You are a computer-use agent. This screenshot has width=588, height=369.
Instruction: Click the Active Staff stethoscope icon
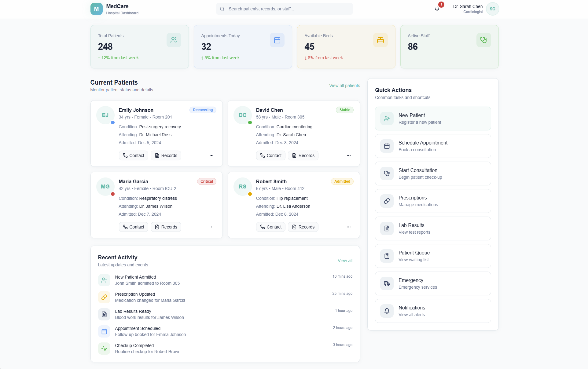pyautogui.click(x=483, y=40)
